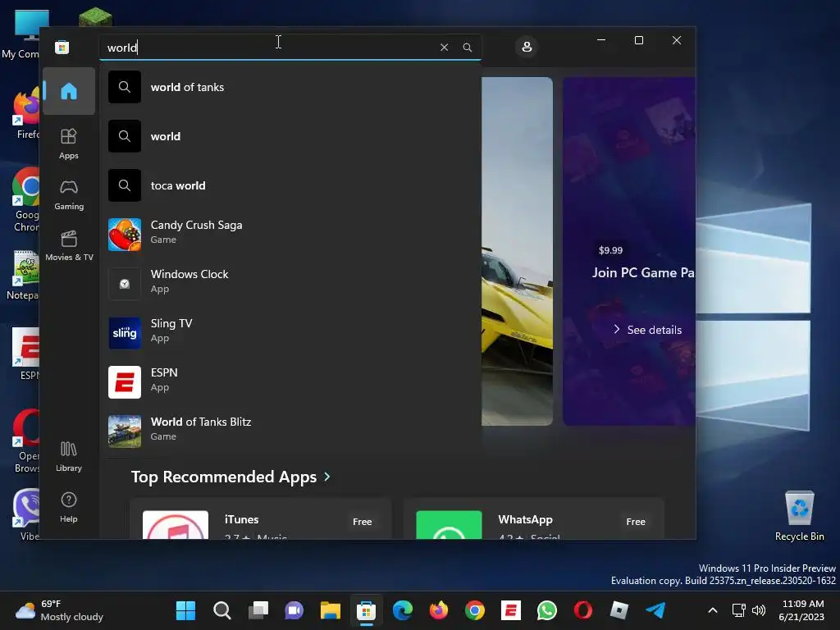This screenshot has height=630, width=840.
Task: Go to the Gaming section
Action: click(x=69, y=195)
